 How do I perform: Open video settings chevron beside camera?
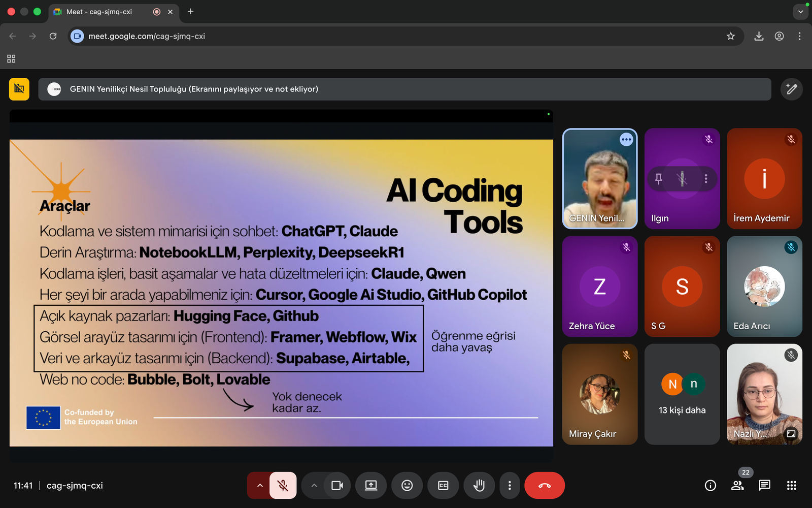coord(314,486)
